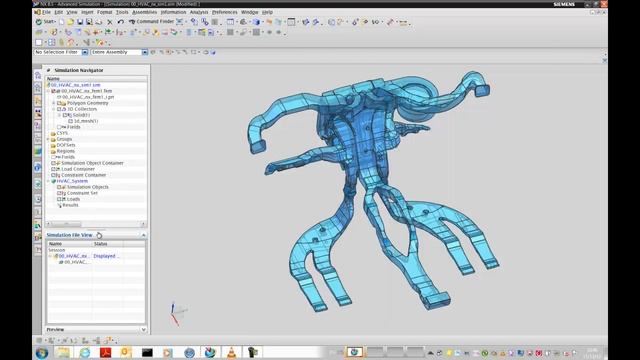Screen dimensions: 640x360
Task: Toggle Load Container checkbox
Action: click(53, 169)
